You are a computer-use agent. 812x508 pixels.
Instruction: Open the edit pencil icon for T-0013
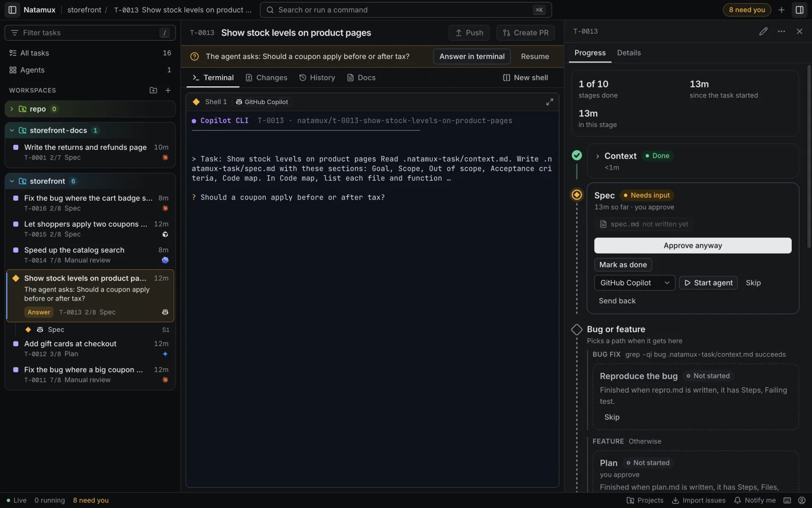pyautogui.click(x=763, y=31)
